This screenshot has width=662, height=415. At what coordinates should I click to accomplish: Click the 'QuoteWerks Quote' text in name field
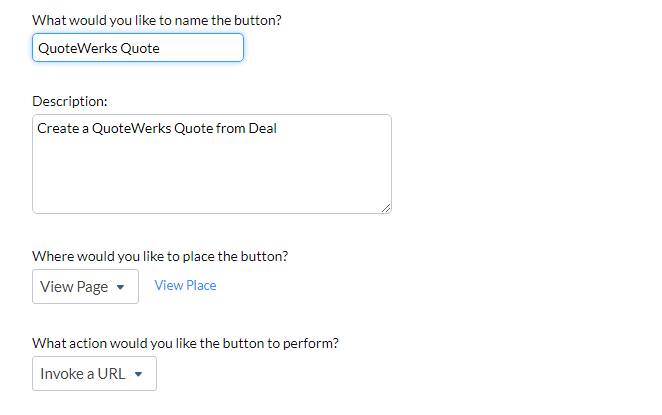coord(98,48)
